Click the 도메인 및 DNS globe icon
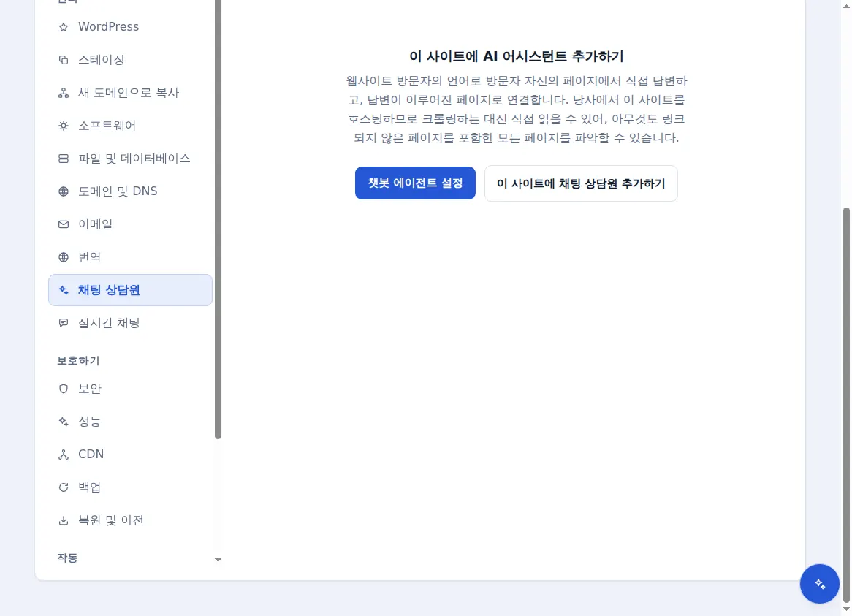 click(x=64, y=191)
